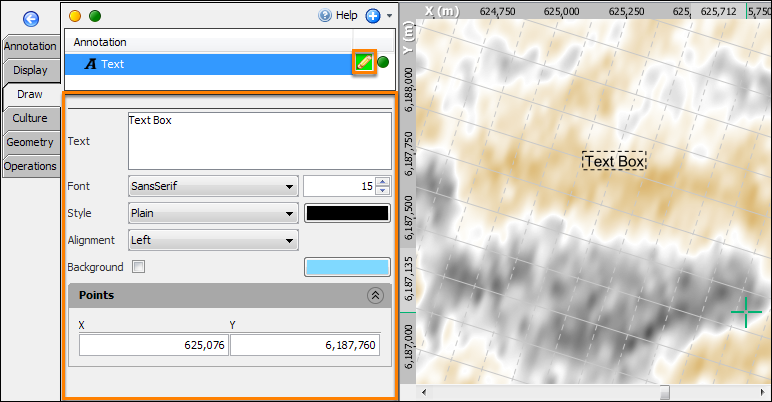Click the map horizontal scrollbar right arrow
This screenshot has width=772, height=402.
click(763, 393)
